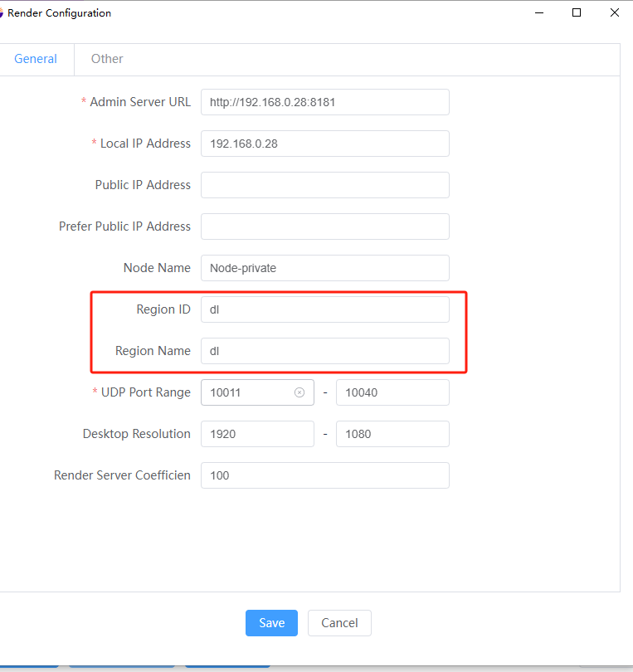The width and height of the screenshot is (633, 672).
Task: Open the Other tab
Action: coord(107,59)
